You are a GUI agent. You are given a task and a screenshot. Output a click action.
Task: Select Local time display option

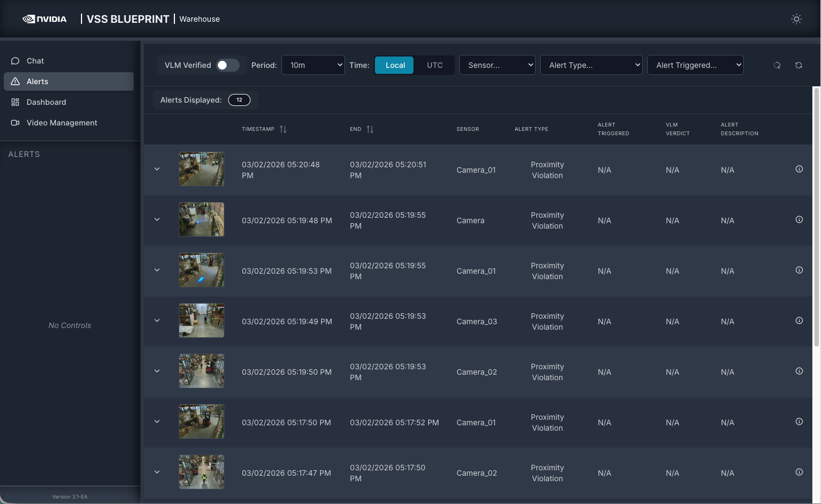tap(395, 65)
